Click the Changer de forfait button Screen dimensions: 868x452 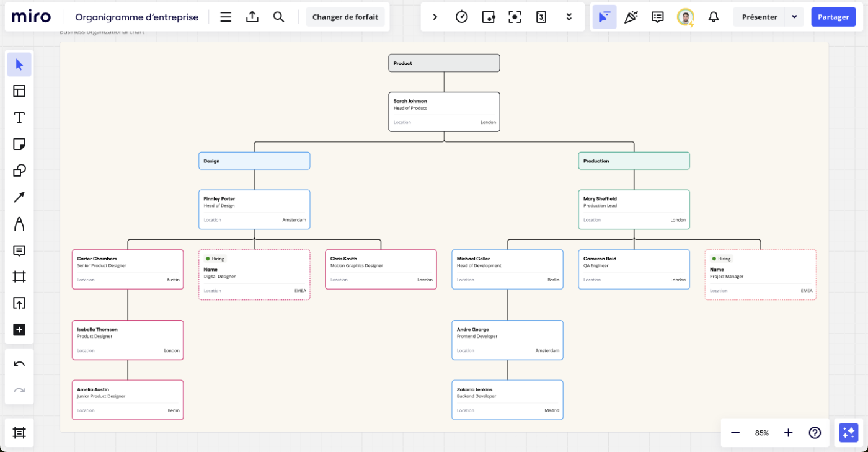click(x=345, y=17)
